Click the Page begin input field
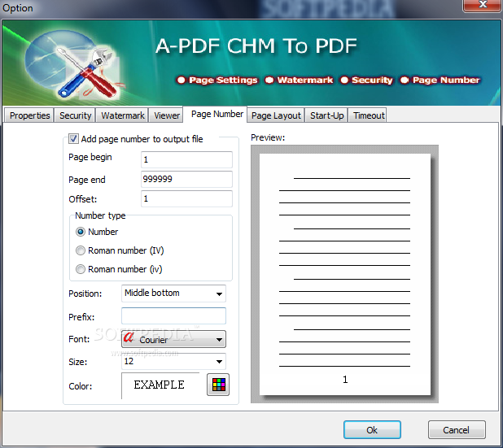 pos(186,159)
